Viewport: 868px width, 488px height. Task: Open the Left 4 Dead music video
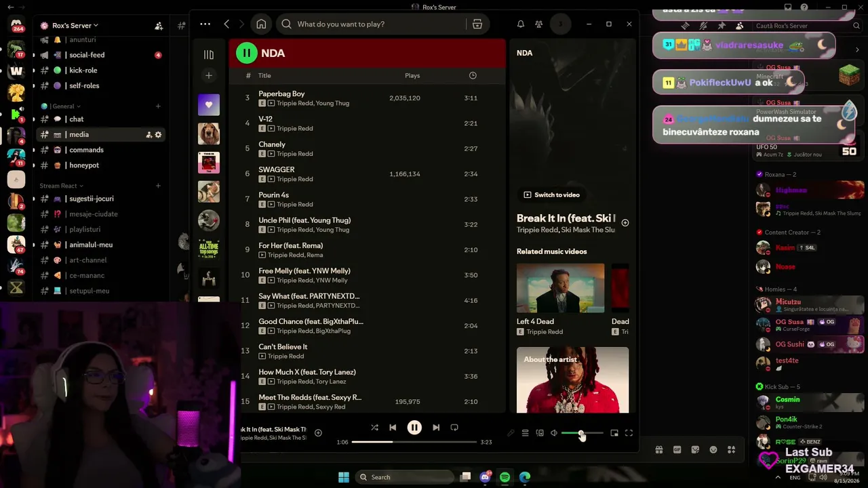pyautogui.click(x=560, y=288)
